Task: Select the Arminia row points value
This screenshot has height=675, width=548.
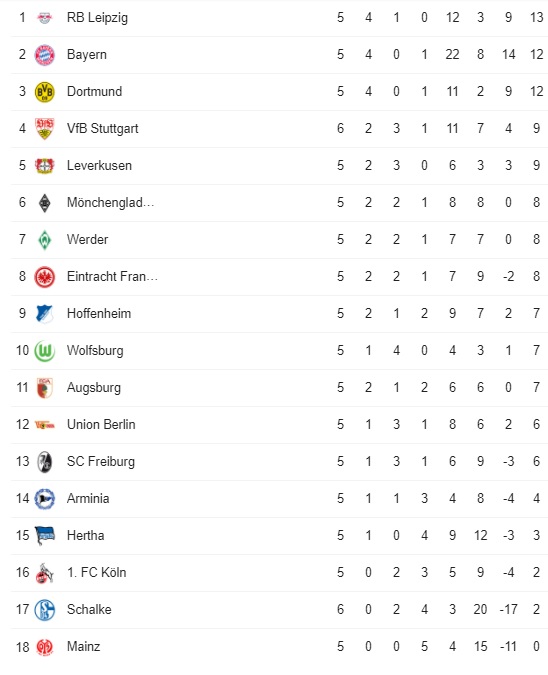Action: click(x=536, y=499)
